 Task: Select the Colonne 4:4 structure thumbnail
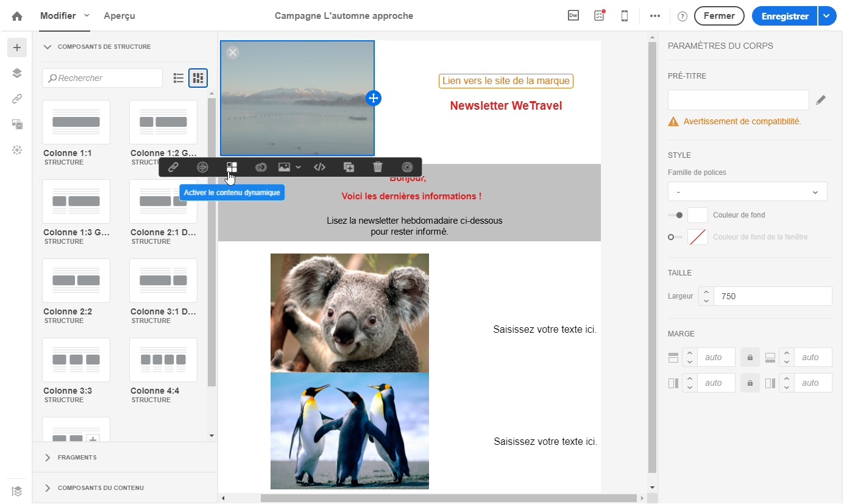click(163, 360)
